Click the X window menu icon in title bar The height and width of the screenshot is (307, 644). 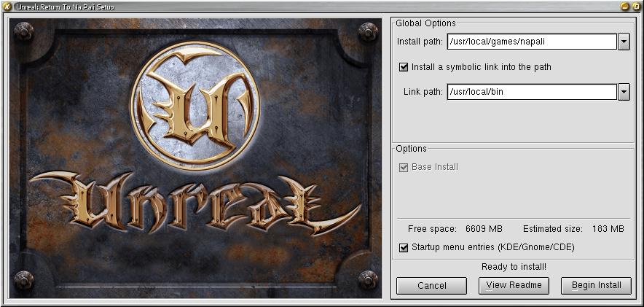[7, 7]
